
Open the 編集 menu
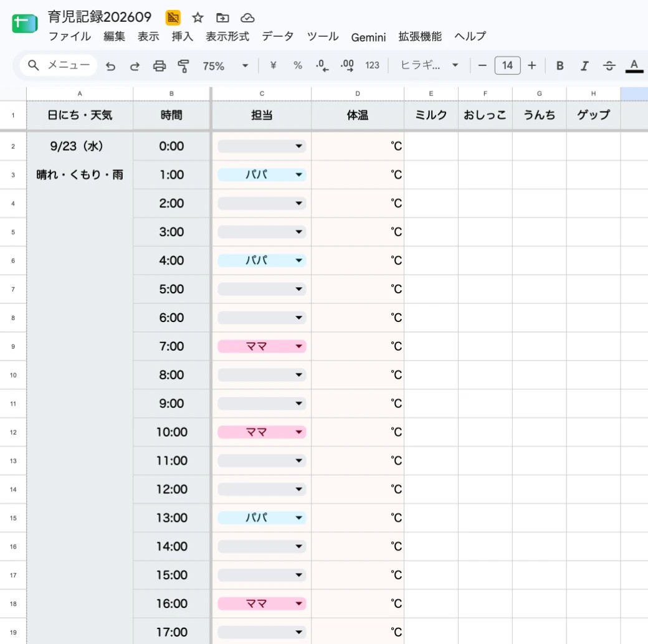tap(114, 36)
